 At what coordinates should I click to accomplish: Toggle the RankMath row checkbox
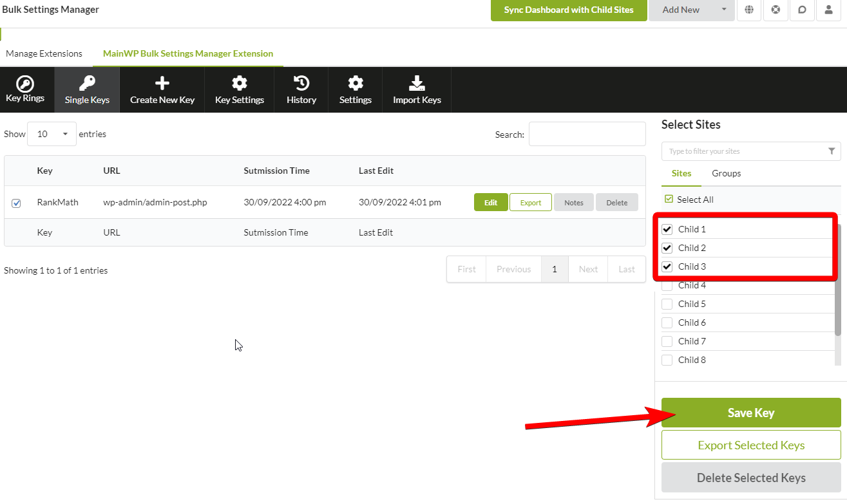[16, 203]
